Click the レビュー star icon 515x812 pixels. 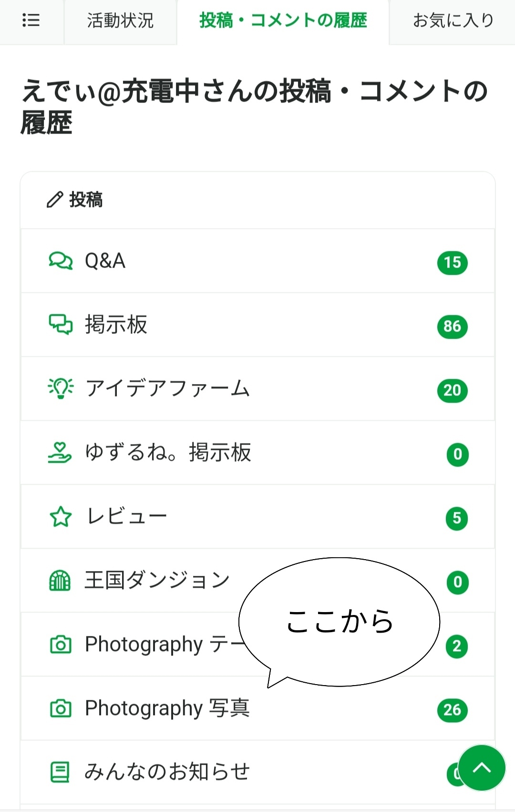point(61,517)
